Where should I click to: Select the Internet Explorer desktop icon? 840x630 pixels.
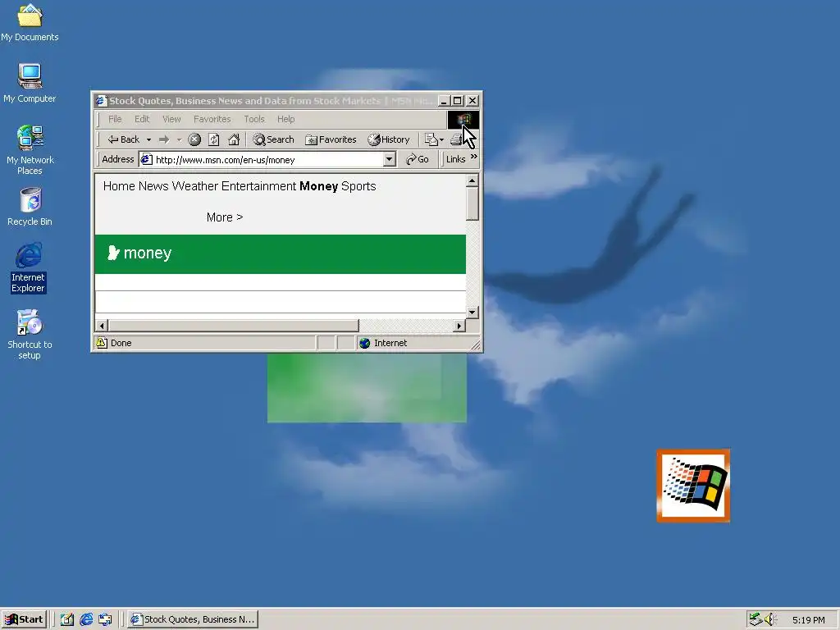[29, 268]
